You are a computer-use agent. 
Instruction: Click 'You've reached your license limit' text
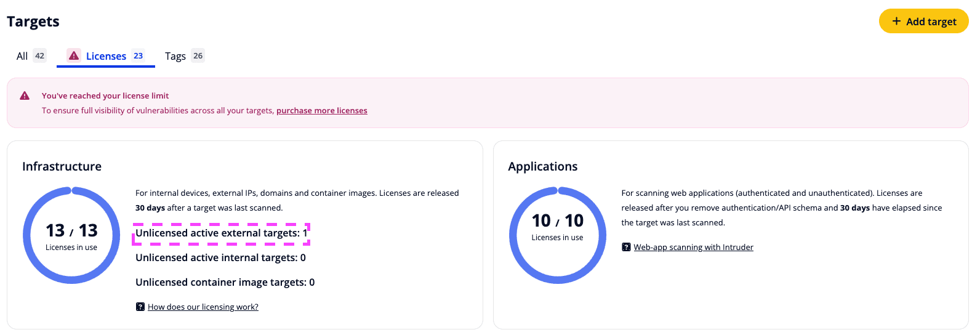[105, 95]
